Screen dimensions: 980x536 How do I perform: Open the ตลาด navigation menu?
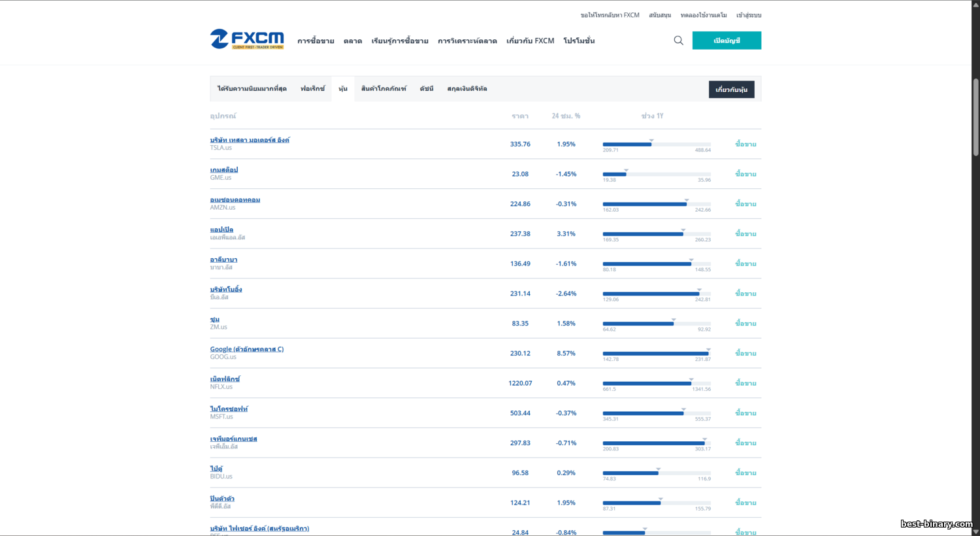click(x=353, y=41)
